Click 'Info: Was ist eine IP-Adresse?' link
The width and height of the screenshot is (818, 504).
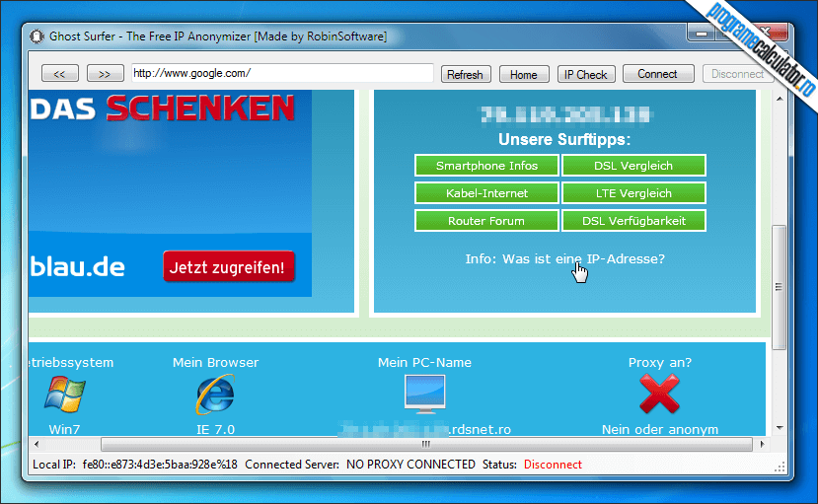tap(565, 259)
